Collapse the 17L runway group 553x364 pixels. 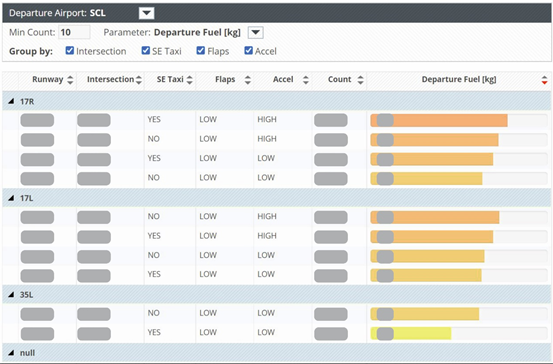click(x=11, y=198)
